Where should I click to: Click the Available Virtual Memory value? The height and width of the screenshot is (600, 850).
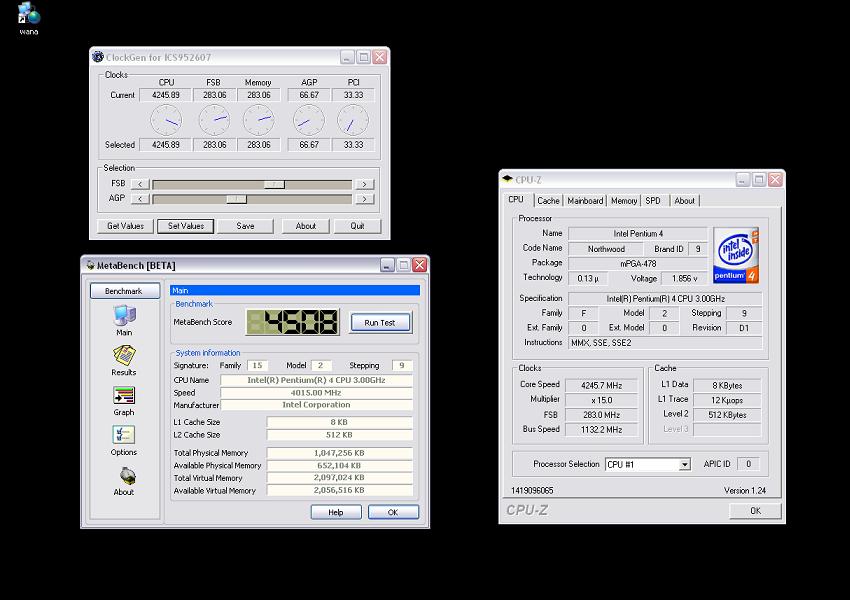pyautogui.click(x=339, y=490)
